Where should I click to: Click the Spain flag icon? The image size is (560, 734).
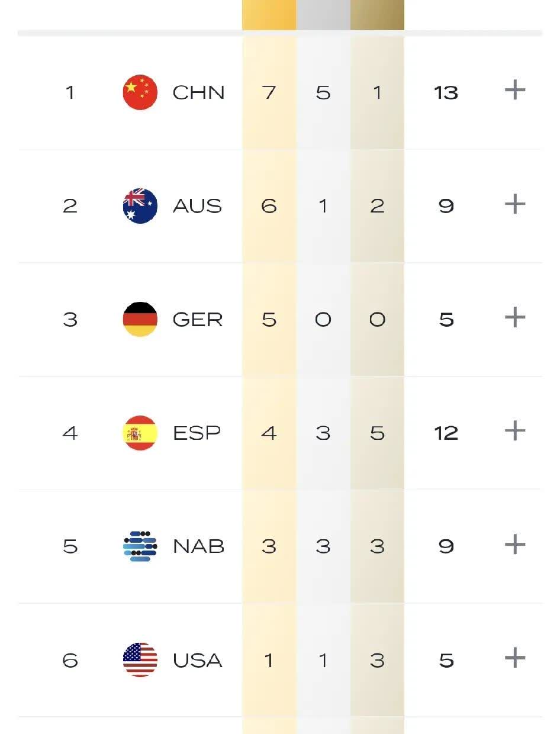pos(140,433)
